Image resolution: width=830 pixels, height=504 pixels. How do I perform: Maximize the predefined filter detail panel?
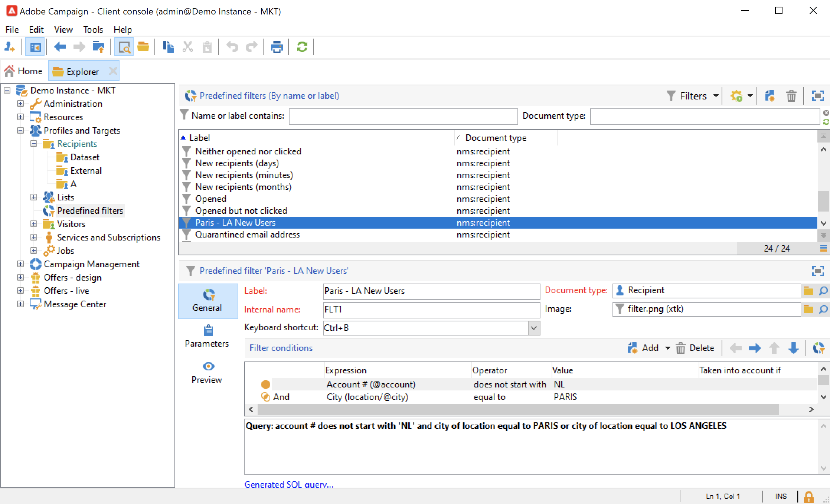tap(818, 271)
